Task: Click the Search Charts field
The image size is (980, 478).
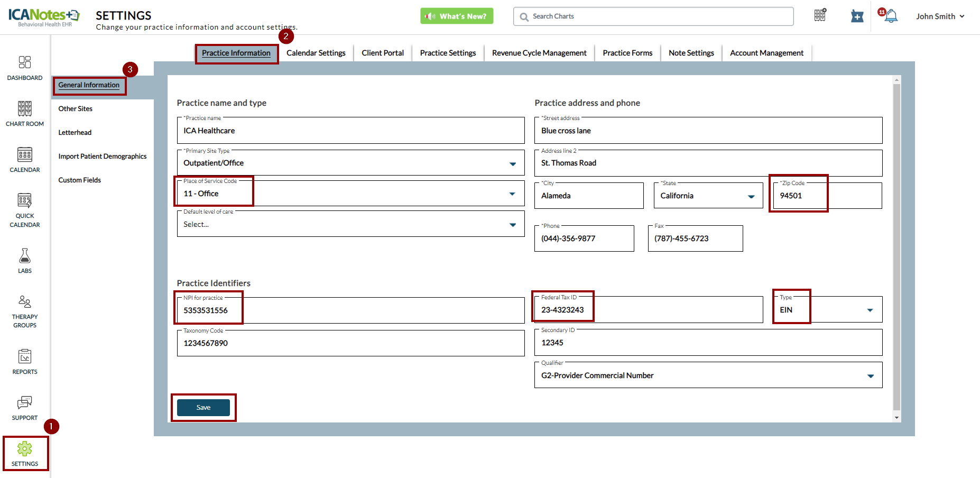Action: pos(653,16)
